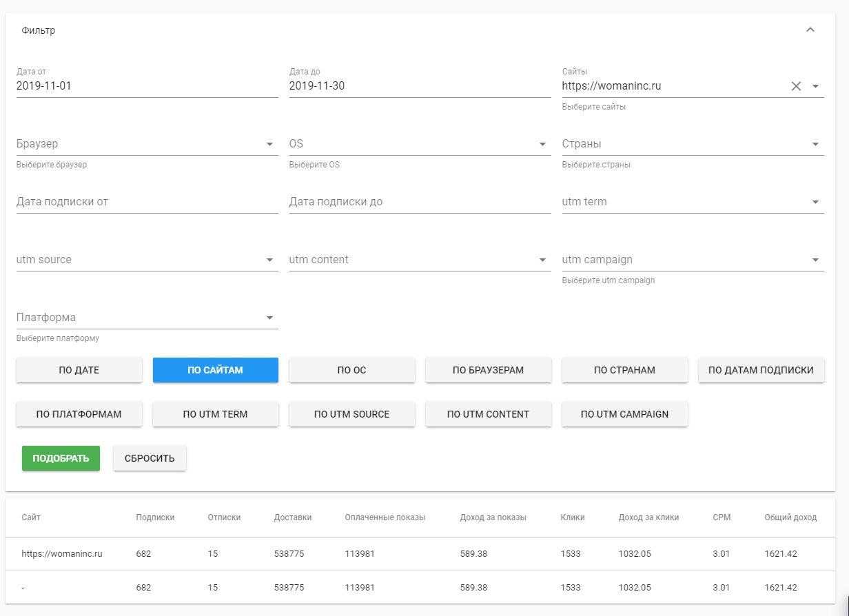The width and height of the screenshot is (849, 616).
Task: Clear the selected site womaninc.ru
Action: tap(796, 86)
